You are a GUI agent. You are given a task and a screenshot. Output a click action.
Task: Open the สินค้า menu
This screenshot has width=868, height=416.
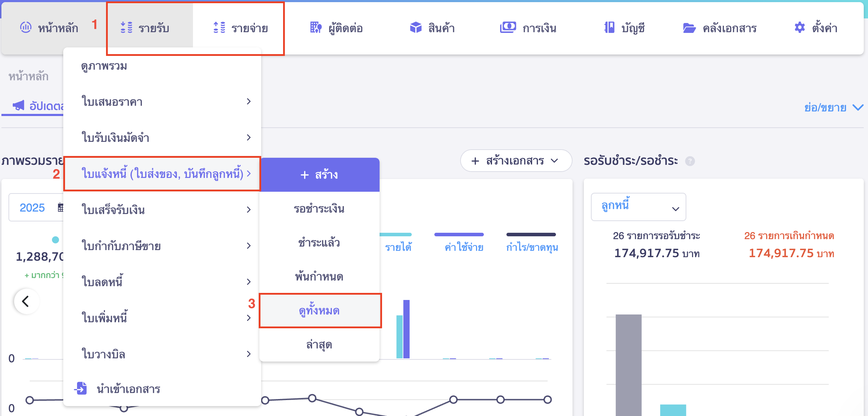coord(432,28)
